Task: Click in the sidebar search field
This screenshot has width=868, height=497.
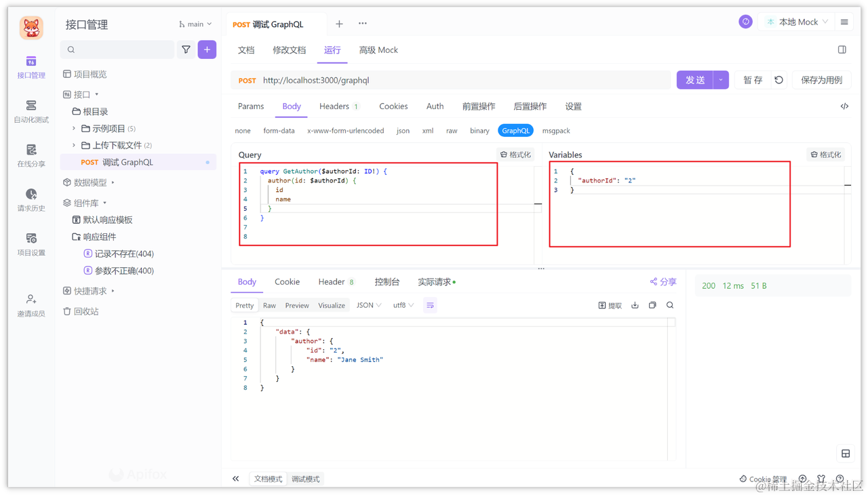Action: pyautogui.click(x=117, y=49)
